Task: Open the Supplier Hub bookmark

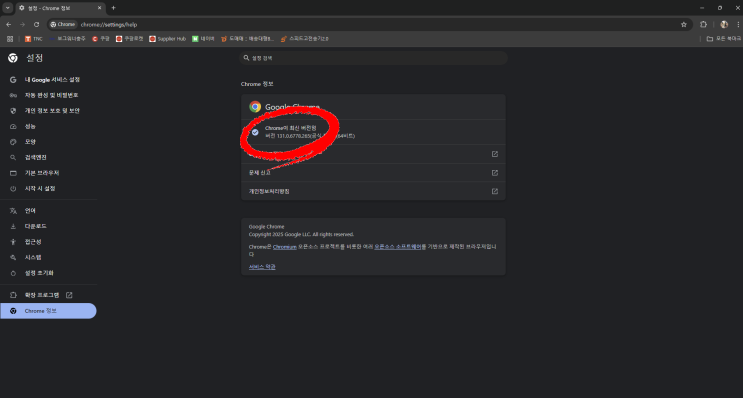Action: [167, 39]
